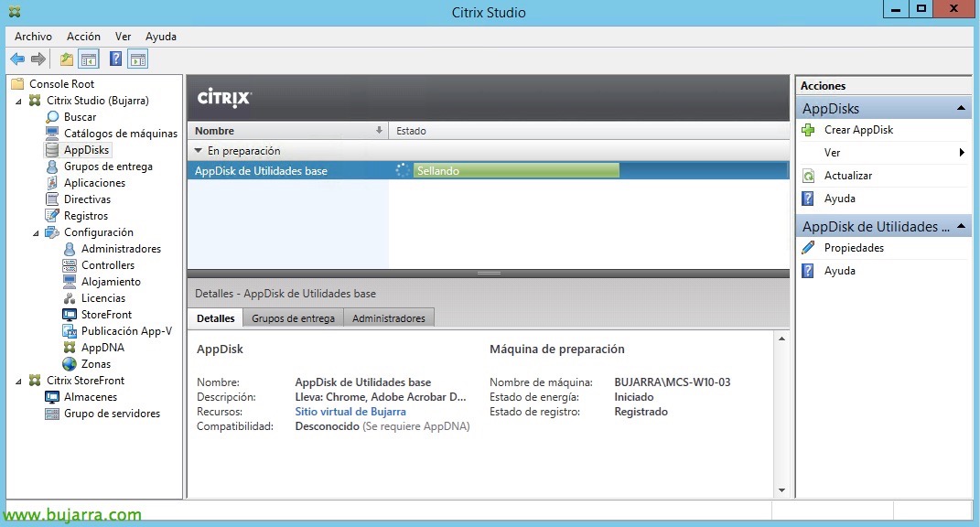Click Ayuda under AppDisks actions
The image size is (980, 527).
(x=839, y=199)
